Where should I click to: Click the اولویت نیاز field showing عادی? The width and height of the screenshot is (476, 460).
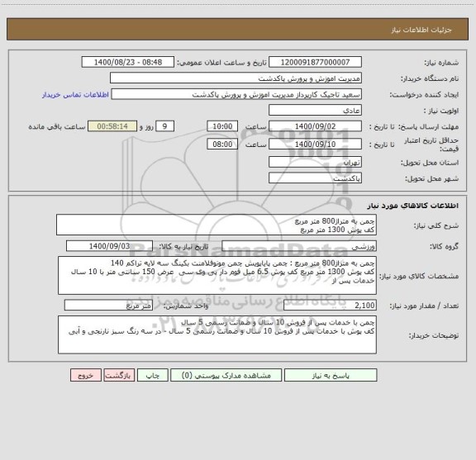click(x=315, y=110)
